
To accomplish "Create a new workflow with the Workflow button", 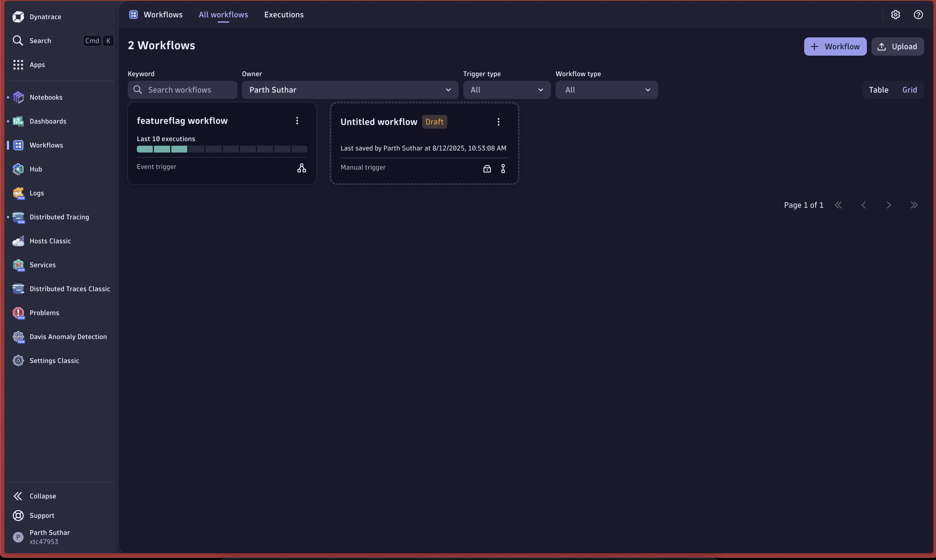I will pos(835,47).
